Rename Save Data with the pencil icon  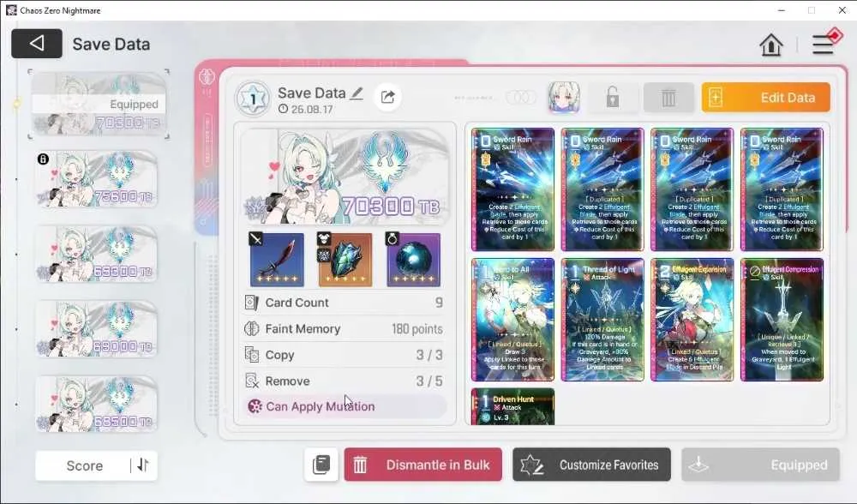(357, 93)
